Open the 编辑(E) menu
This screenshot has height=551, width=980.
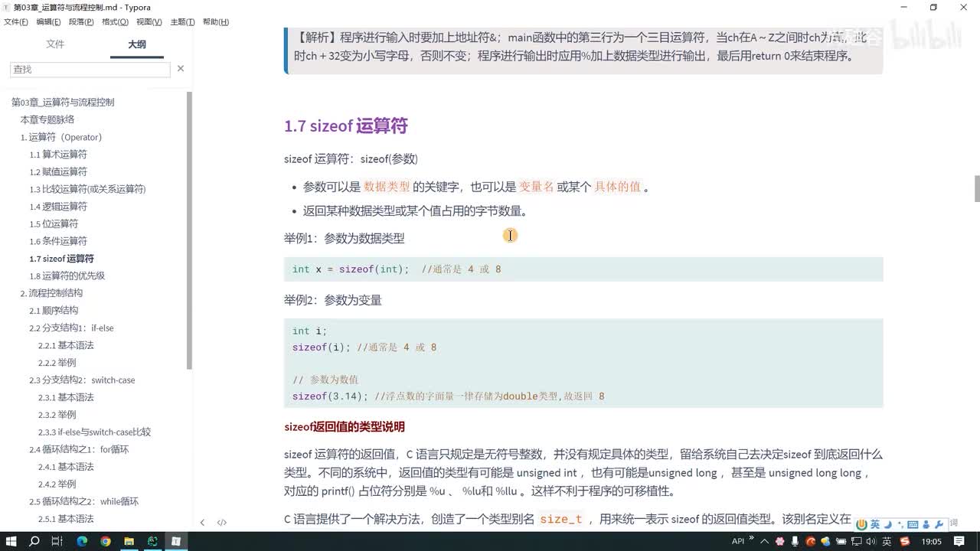point(48,22)
